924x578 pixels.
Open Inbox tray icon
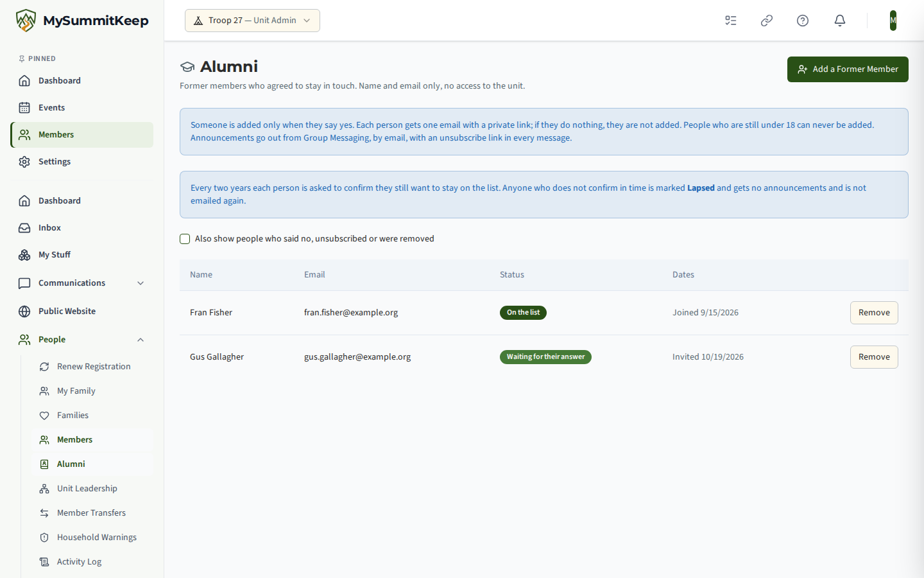coord(24,228)
